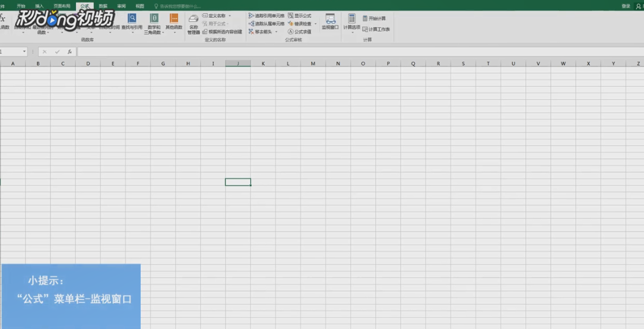Select column M header
This screenshot has height=329, width=644.
click(x=313, y=64)
